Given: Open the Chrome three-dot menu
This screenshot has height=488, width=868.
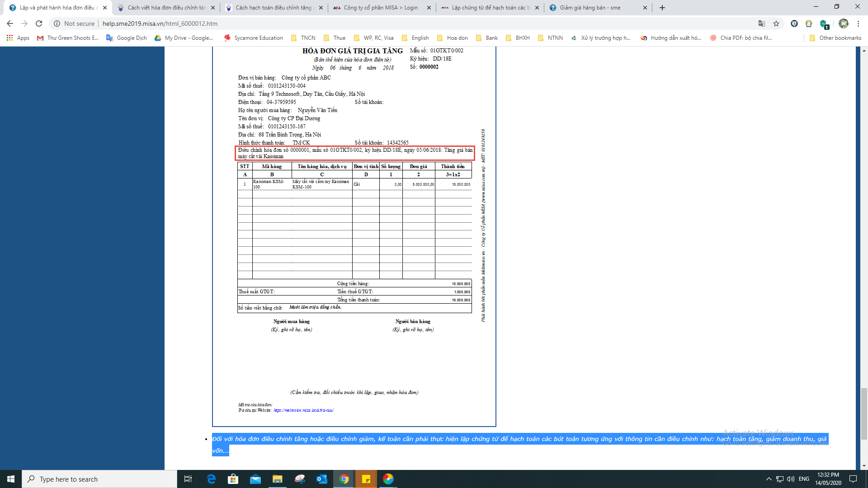Looking at the screenshot, I should pyautogui.click(x=858, y=23).
